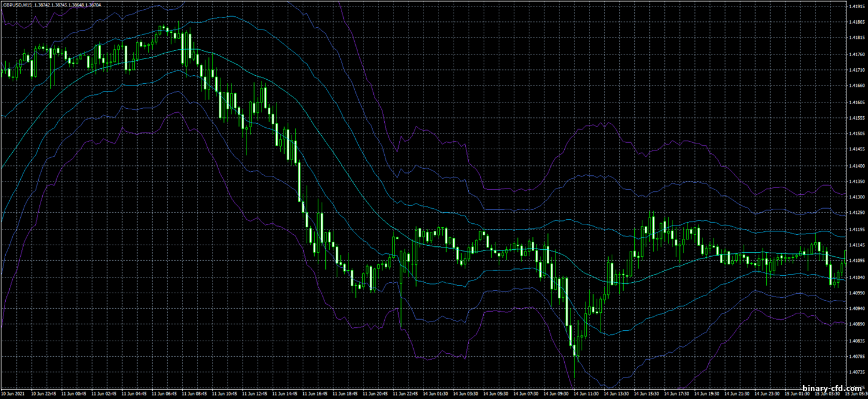868x399 pixels.
Task: Click price label 1.41760
Action: [857, 54]
